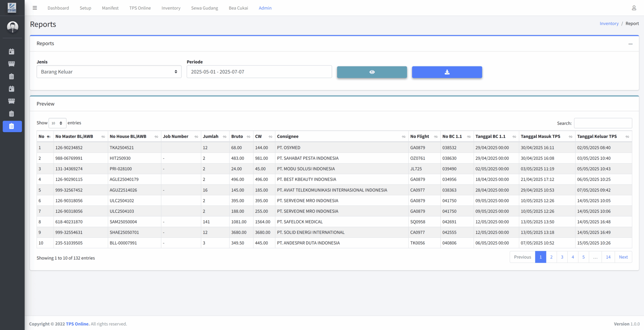Viewport: 644px width, 330px height.
Task: Select the highlighted clipboard report sidebar icon
Action: point(12,126)
